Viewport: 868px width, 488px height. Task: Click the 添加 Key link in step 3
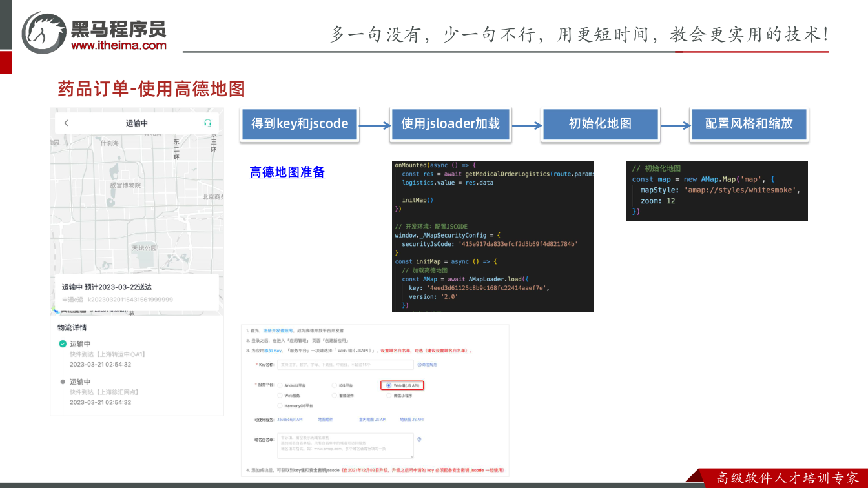pyautogui.click(x=273, y=351)
